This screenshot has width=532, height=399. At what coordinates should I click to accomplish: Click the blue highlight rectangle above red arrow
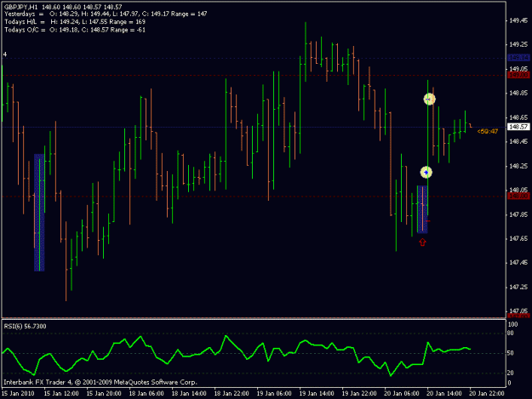(422, 209)
